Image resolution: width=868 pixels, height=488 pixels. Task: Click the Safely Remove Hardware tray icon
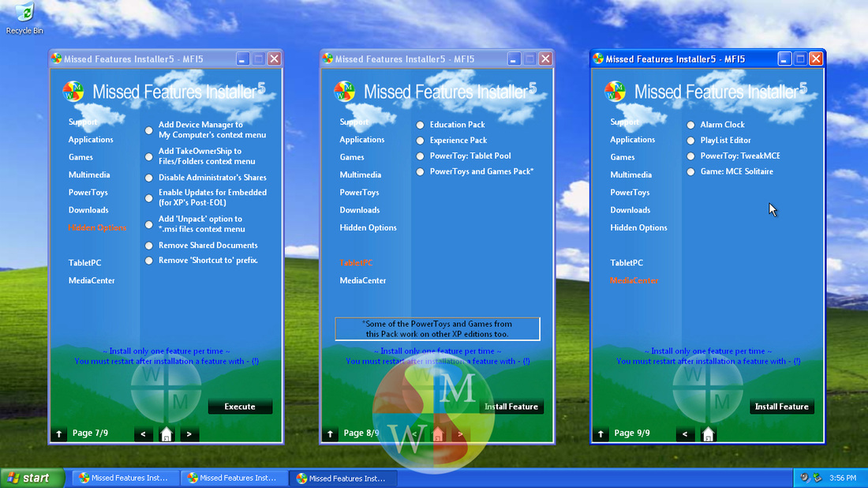click(817, 478)
